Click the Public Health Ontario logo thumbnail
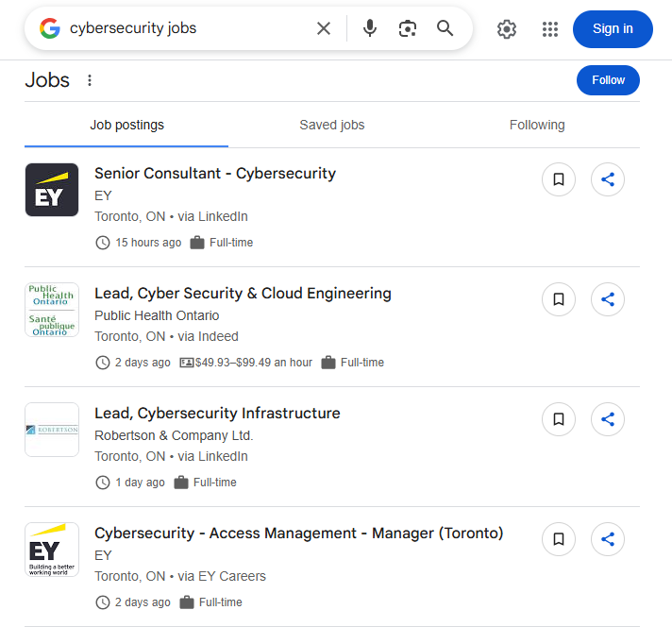The height and width of the screenshot is (627, 672). tap(52, 310)
